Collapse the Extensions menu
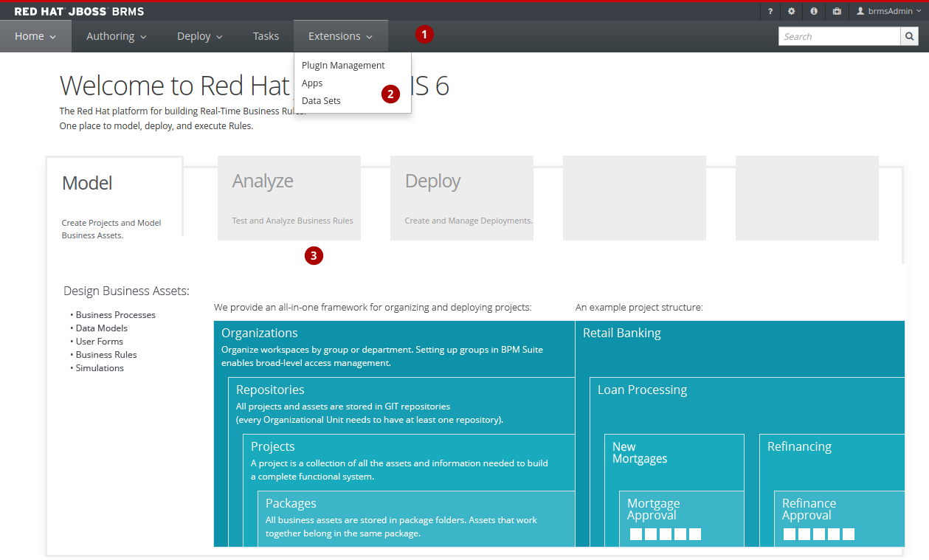 click(340, 36)
